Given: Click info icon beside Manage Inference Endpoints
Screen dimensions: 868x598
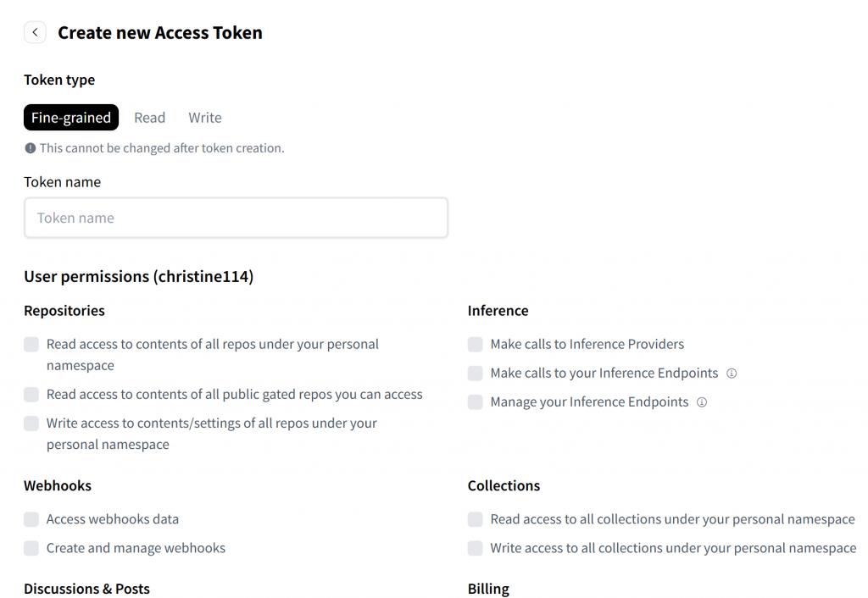Looking at the screenshot, I should pos(702,402).
